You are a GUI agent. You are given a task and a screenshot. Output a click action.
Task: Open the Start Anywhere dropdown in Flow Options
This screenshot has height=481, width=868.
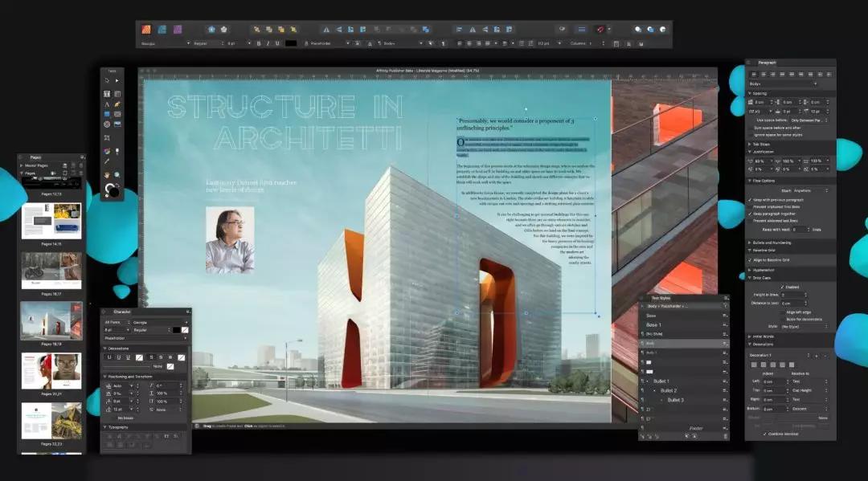806,190
